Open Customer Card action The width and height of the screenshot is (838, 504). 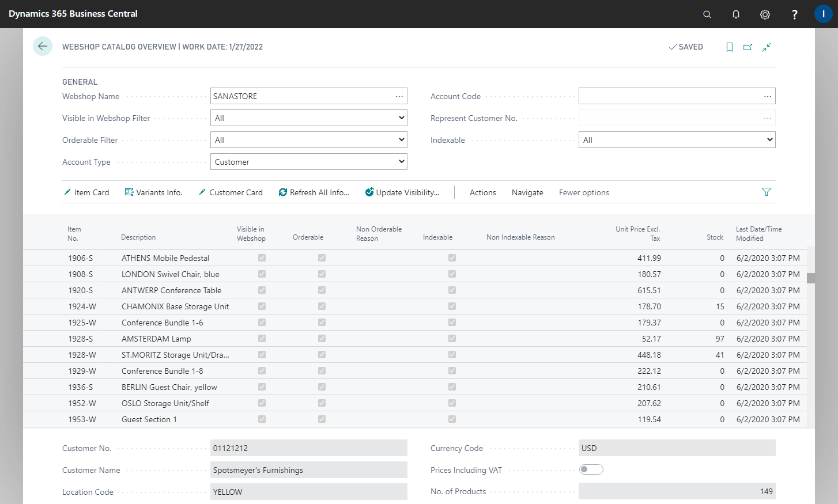click(231, 192)
